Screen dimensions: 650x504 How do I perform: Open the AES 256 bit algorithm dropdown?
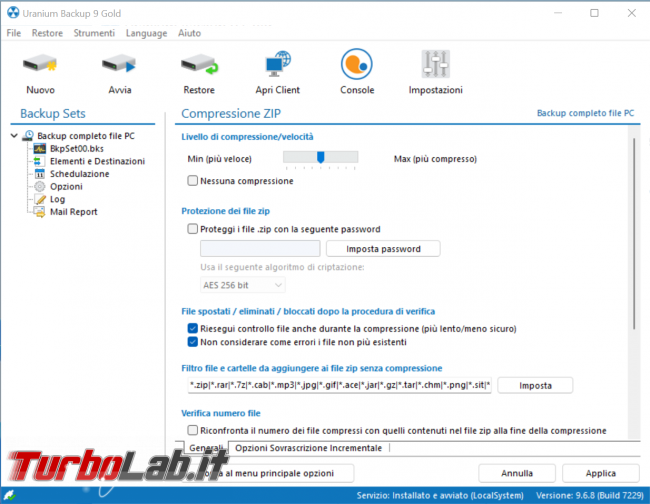coord(243,285)
